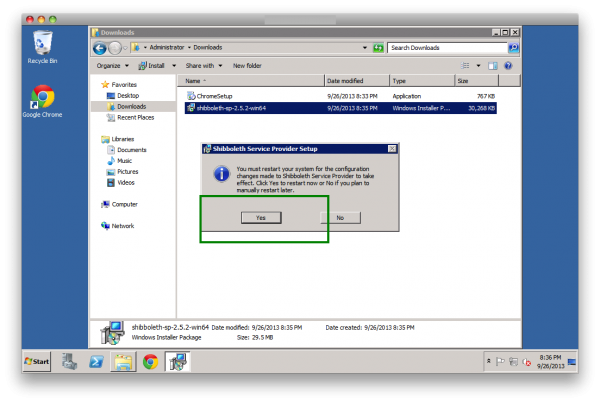The image size is (600, 403).
Task: Open the Install dropdown in toolbar
Action: coord(155,66)
